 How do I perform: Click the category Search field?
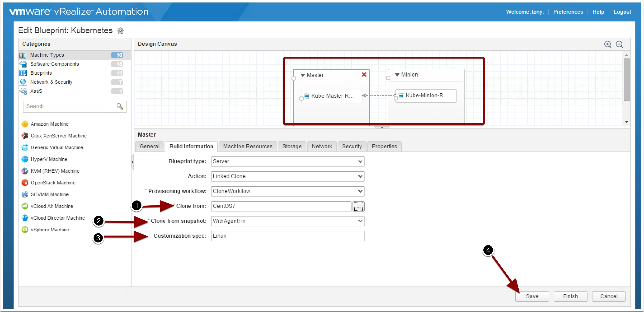pos(75,106)
